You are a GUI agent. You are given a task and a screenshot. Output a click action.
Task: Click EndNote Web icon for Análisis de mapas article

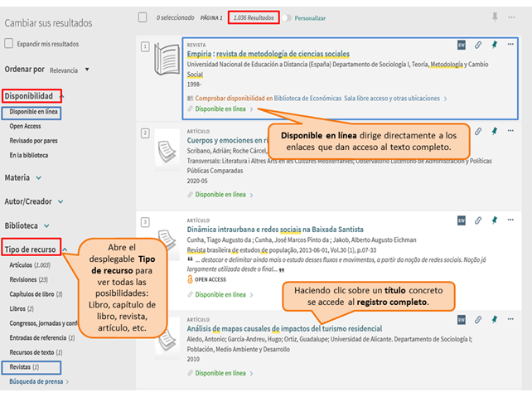pyautogui.click(x=462, y=320)
